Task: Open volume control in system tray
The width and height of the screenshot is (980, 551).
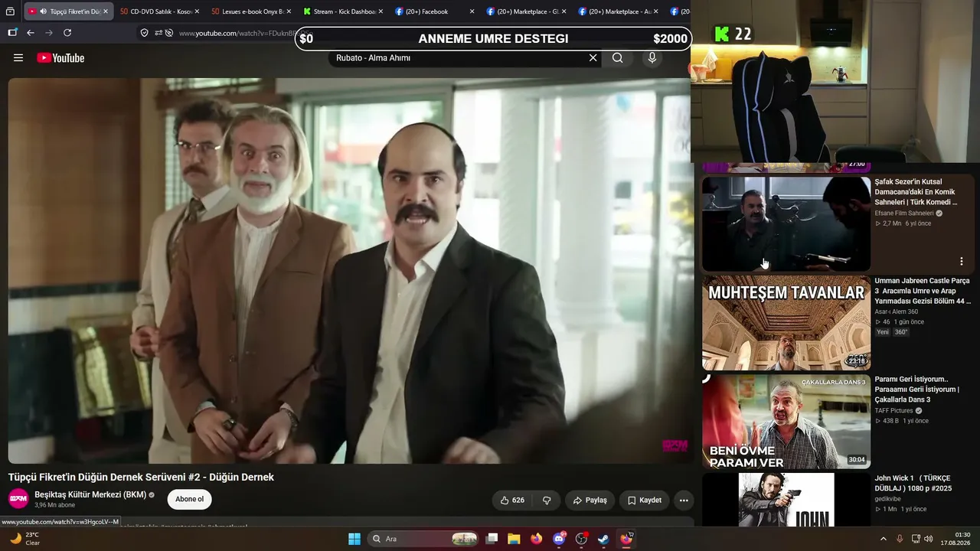Action: [x=929, y=539]
